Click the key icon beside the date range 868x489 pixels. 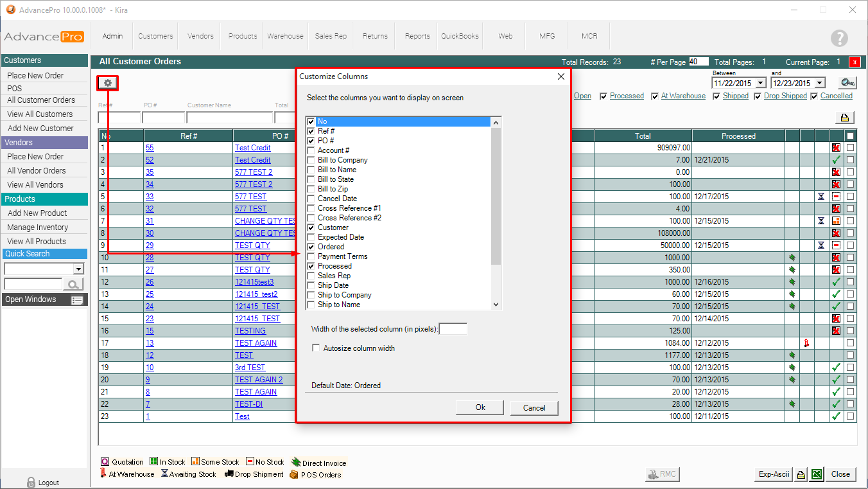pos(847,83)
